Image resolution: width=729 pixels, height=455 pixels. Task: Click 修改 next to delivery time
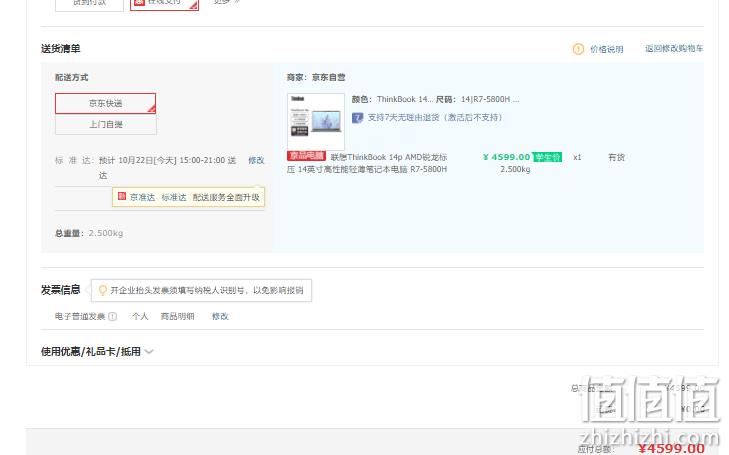(256, 160)
